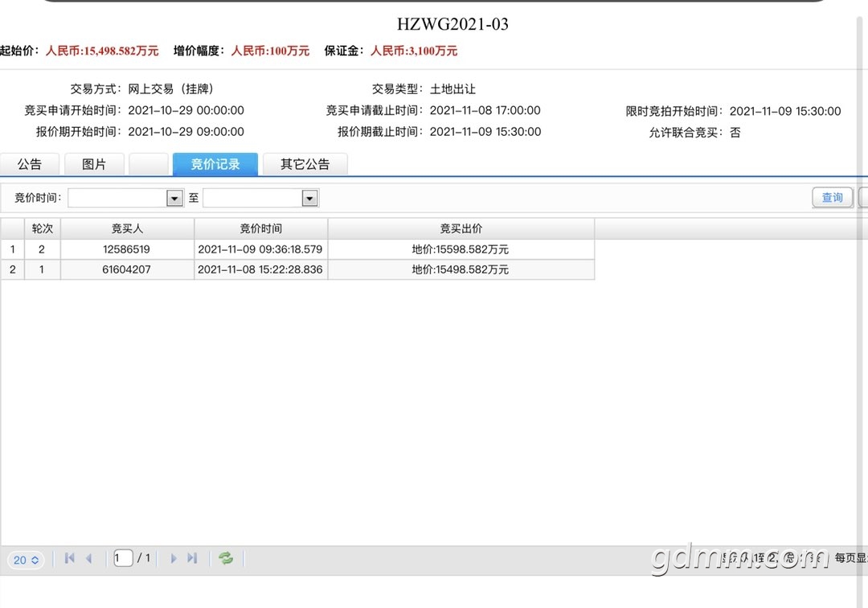Screen dimensions: 868x608
Task: Switch to the 图片 tab
Action: [94, 164]
